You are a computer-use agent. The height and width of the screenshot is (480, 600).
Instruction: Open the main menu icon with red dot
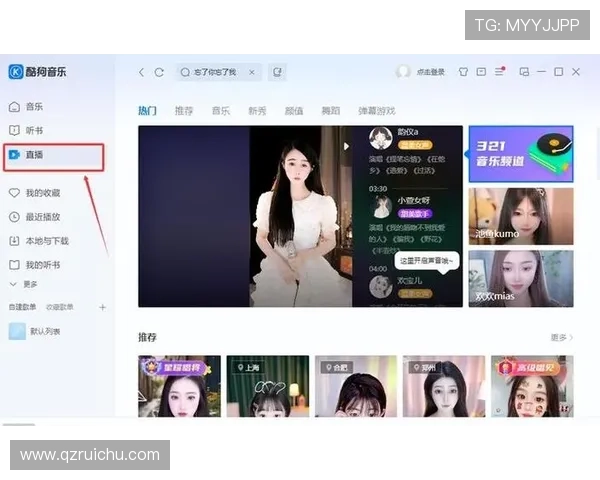pyautogui.click(x=499, y=72)
